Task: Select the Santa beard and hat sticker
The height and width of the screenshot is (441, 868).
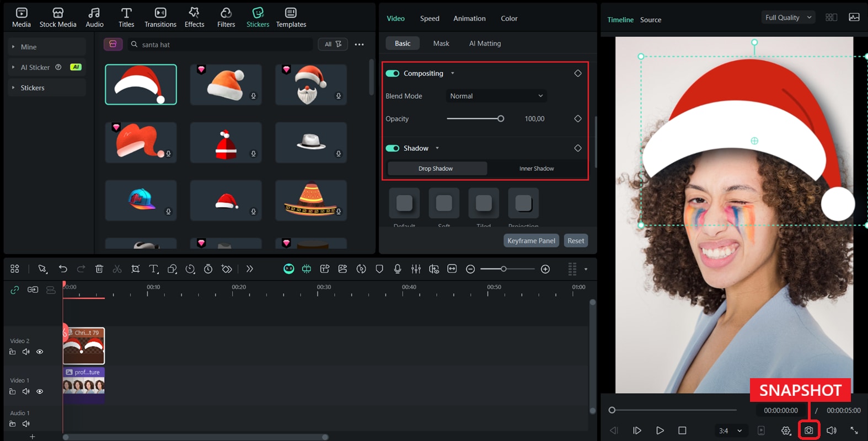Action: coord(311,84)
